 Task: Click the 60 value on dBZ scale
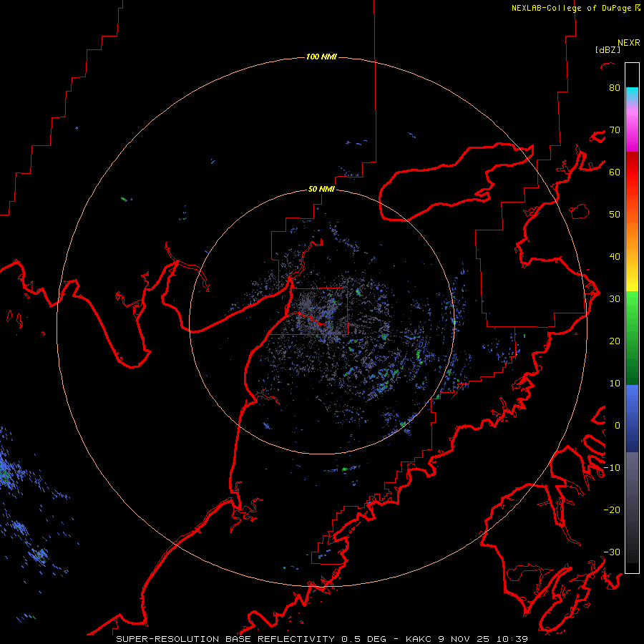pyautogui.click(x=615, y=172)
